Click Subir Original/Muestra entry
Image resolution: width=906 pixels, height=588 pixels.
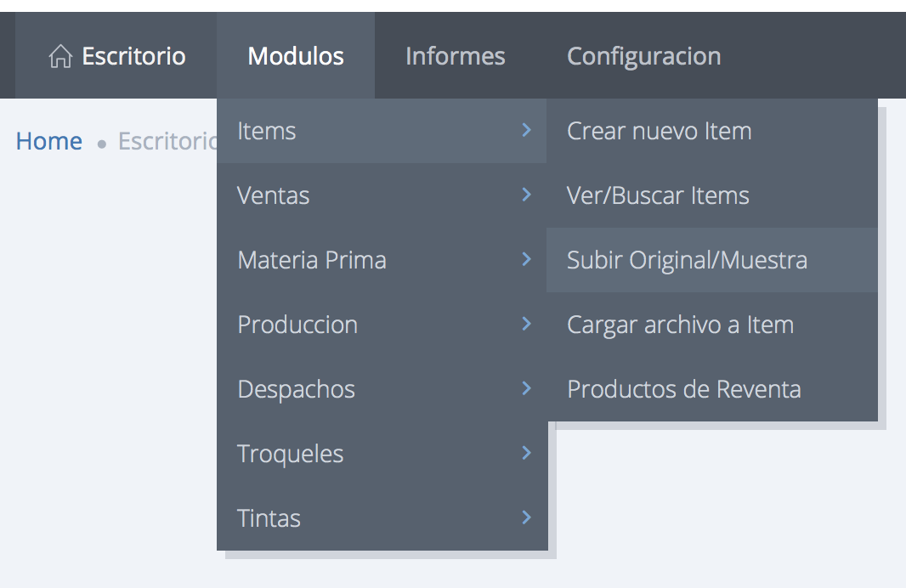(x=687, y=260)
